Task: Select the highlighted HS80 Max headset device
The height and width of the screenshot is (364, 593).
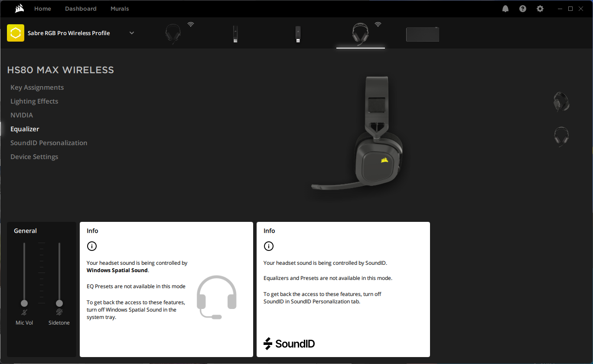Action: pos(360,34)
